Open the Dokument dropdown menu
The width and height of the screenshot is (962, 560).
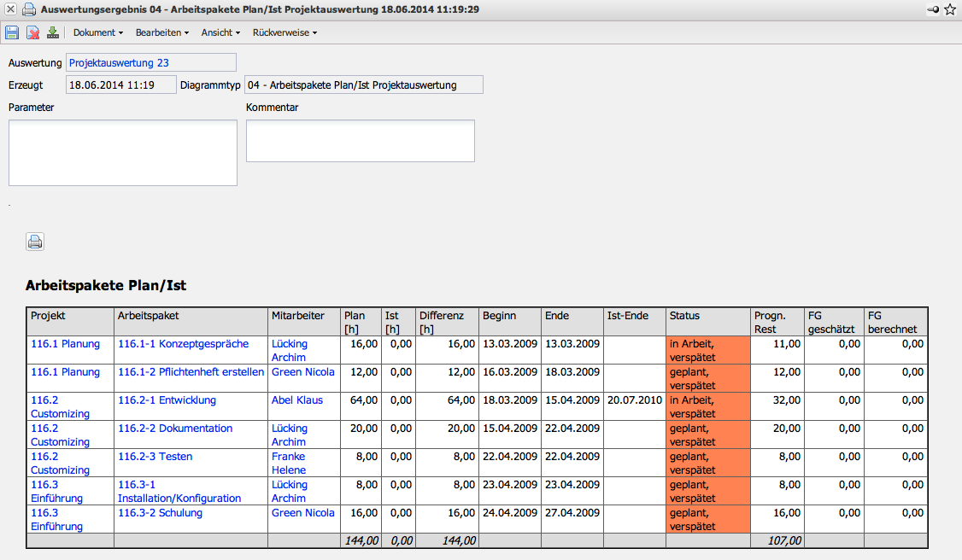point(97,32)
